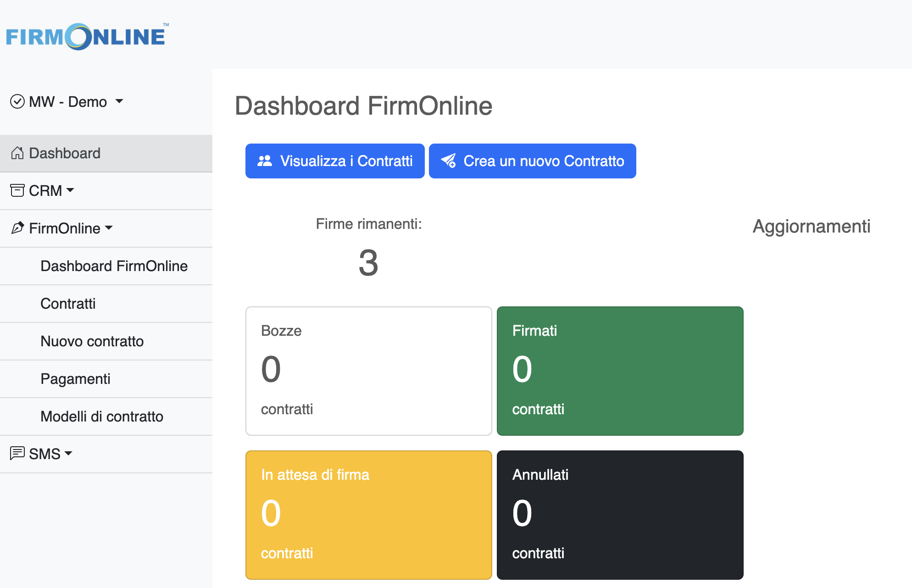
Task: Click the SMS chat bubble icon
Action: (17, 453)
